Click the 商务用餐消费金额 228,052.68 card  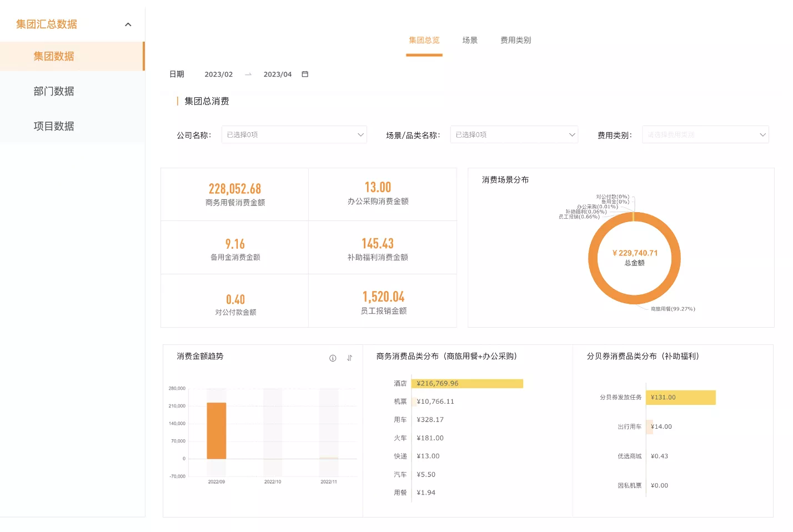(235, 194)
